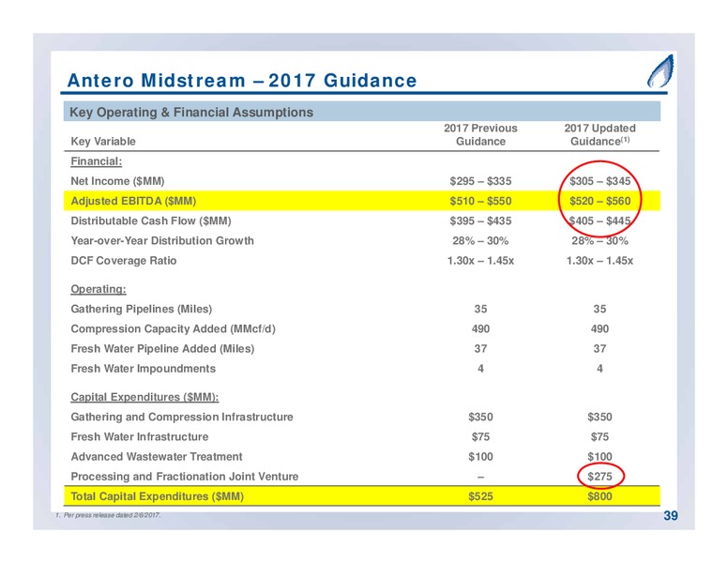Screen dimensions: 728x563
Task: Click the '2017 Updated Guidance' column header
Action: (x=599, y=135)
